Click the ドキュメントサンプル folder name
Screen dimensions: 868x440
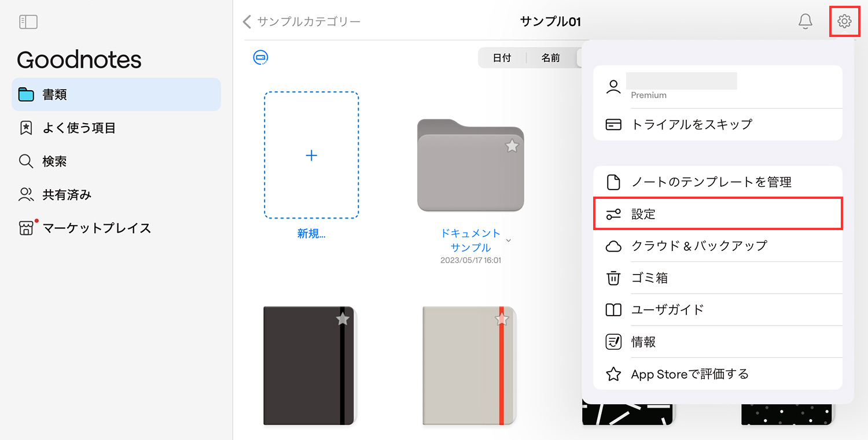pos(470,241)
